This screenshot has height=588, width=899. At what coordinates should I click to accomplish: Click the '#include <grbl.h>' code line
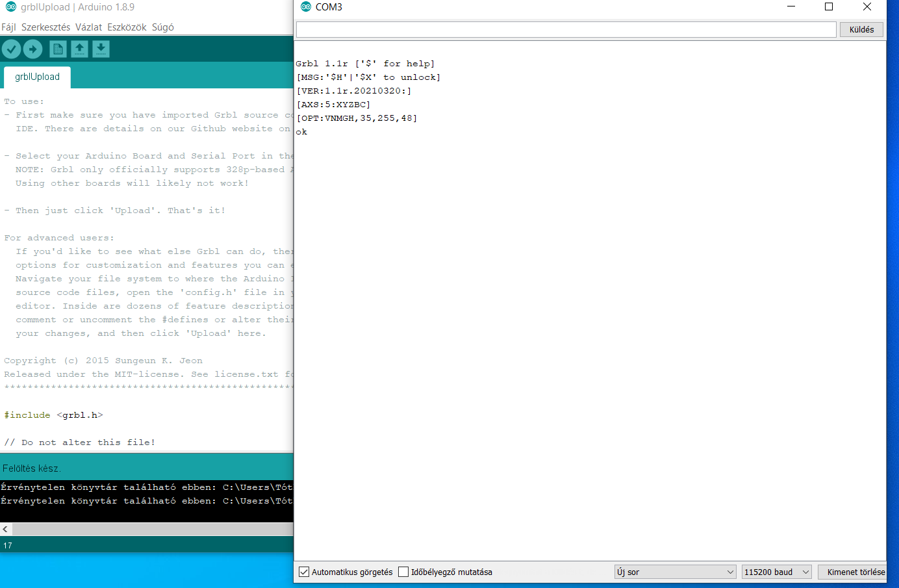tap(54, 415)
